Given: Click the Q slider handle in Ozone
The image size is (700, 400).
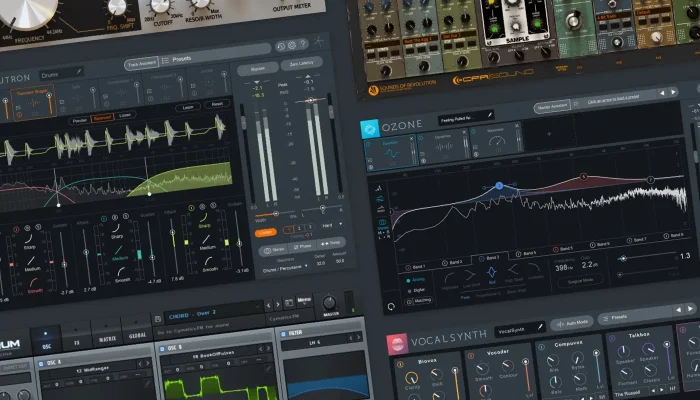Looking at the screenshot, I should pyautogui.click(x=623, y=258).
